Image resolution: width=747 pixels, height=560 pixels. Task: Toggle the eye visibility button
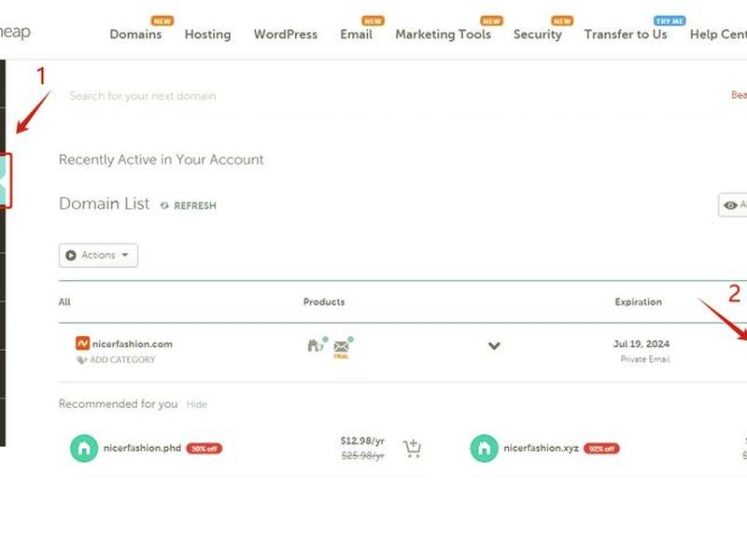(732, 205)
